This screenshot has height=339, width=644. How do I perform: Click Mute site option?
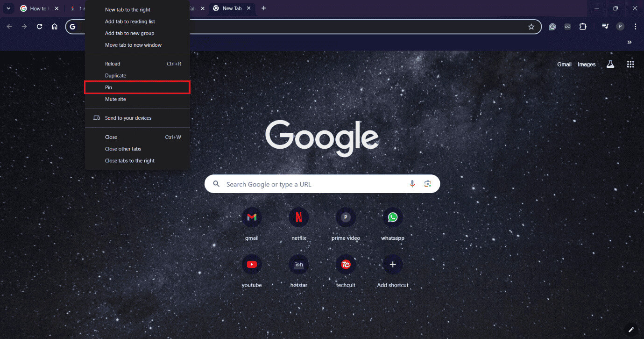pos(137,99)
